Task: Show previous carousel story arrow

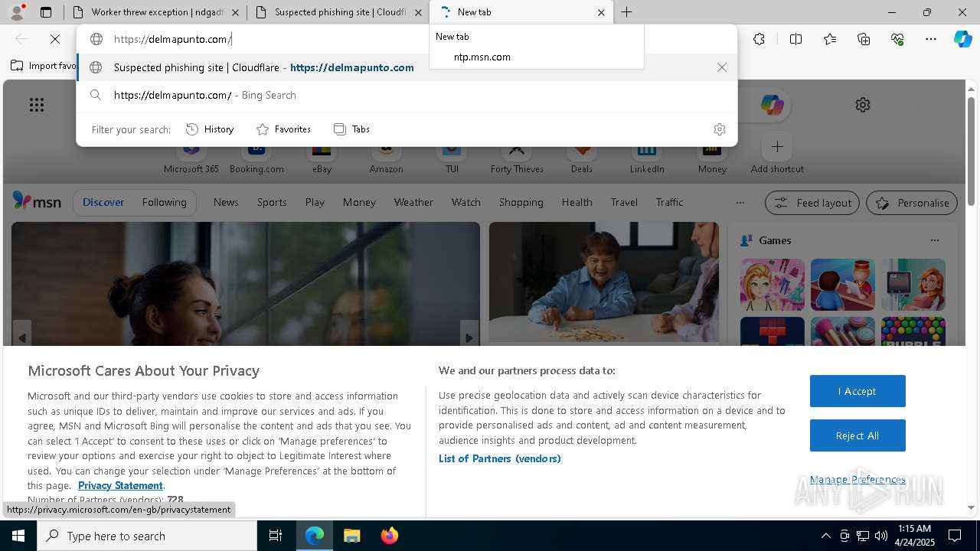Action: click(22, 337)
